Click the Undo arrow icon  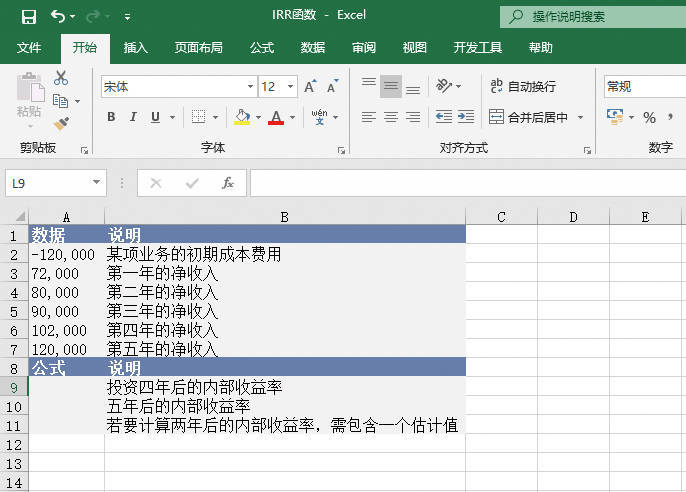[58, 16]
